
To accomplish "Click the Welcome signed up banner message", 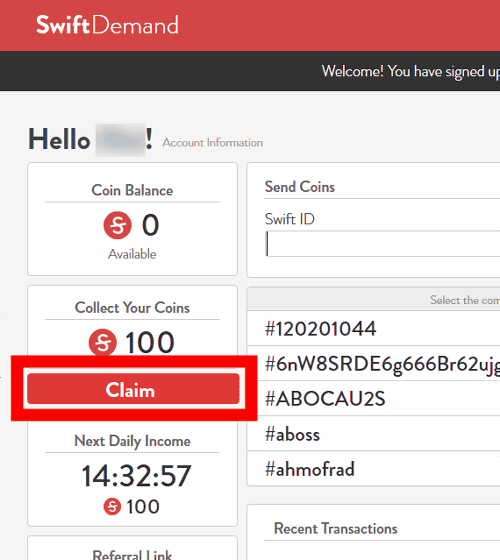I will [411, 71].
